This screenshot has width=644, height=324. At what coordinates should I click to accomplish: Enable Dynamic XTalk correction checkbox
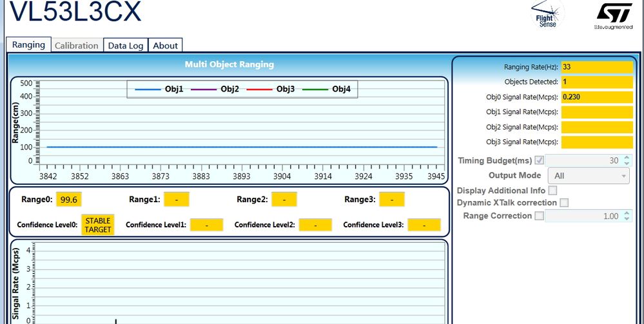pos(564,202)
